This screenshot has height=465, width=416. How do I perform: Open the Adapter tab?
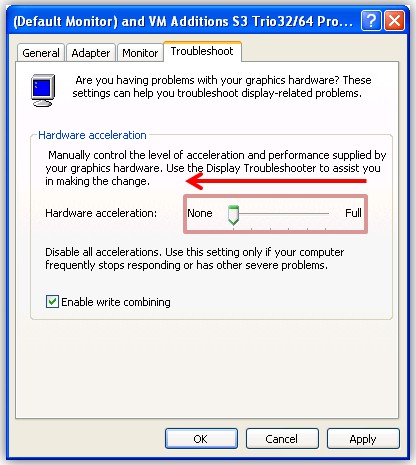[x=91, y=53]
